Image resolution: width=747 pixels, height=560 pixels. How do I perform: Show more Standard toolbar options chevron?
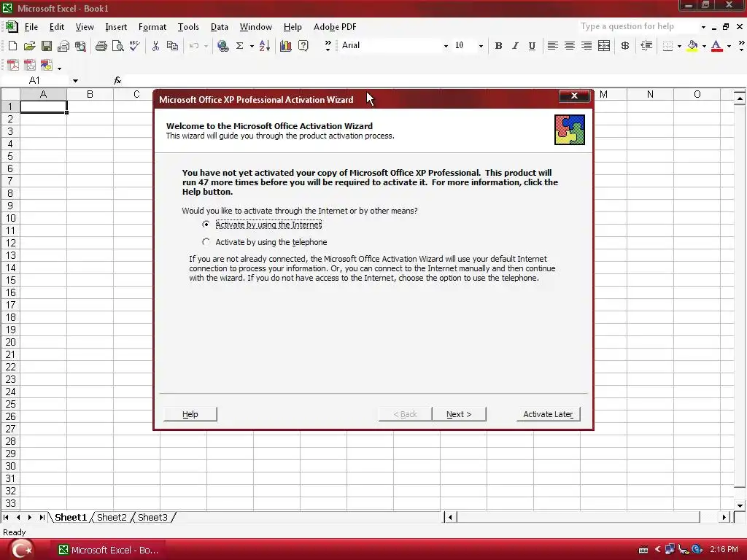tap(328, 46)
